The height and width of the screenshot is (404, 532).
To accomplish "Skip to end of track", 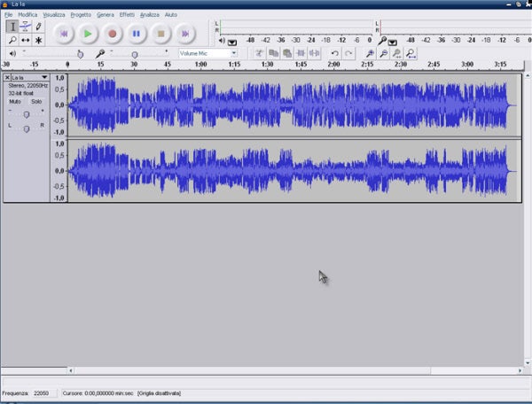I will 185,34.
